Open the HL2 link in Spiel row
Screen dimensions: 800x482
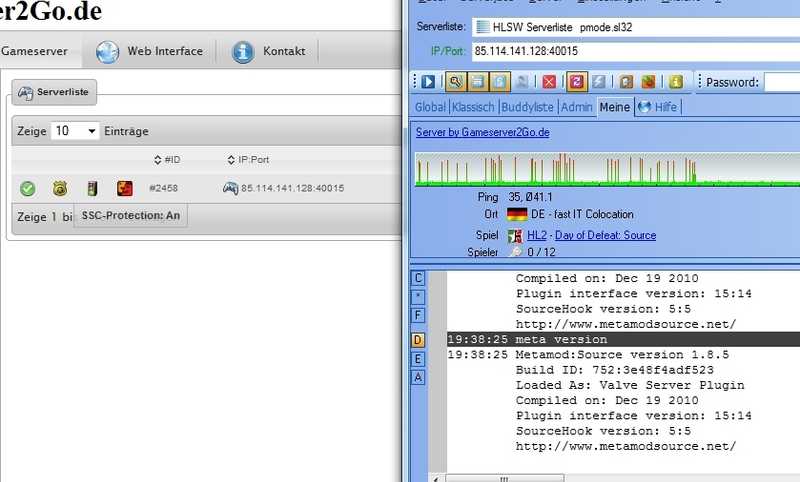click(x=537, y=235)
